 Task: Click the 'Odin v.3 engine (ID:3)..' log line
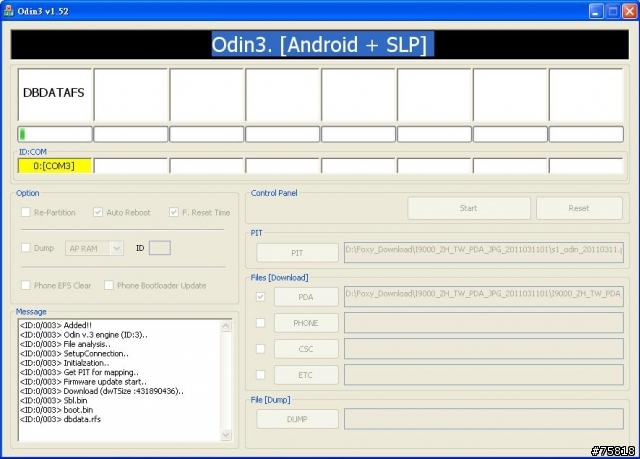84,335
